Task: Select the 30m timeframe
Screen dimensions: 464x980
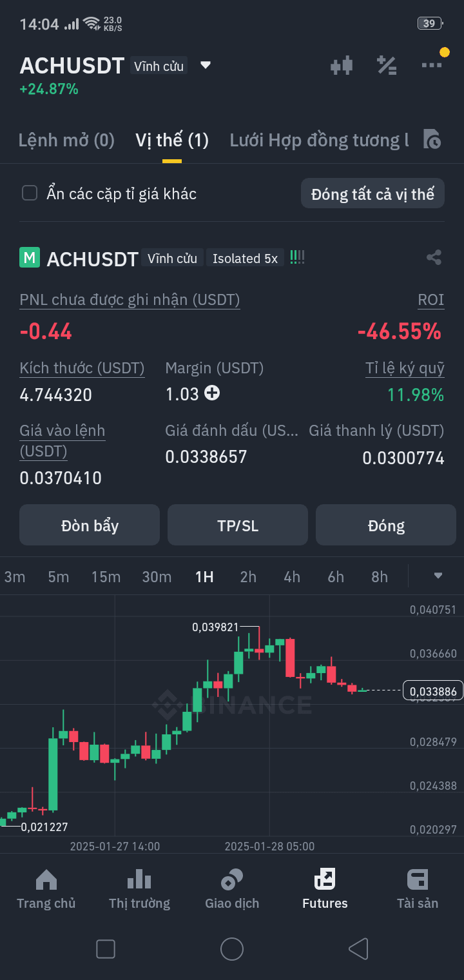Action: [x=157, y=576]
